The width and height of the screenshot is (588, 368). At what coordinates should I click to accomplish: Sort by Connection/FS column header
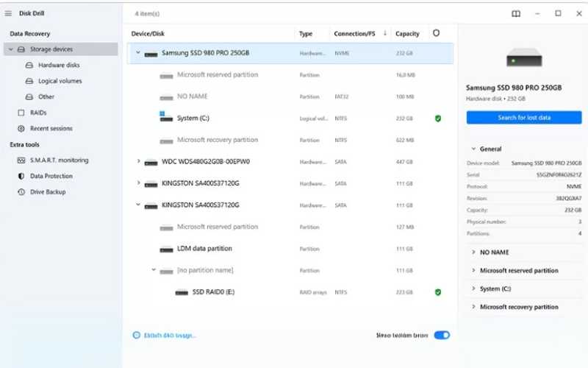(354, 33)
